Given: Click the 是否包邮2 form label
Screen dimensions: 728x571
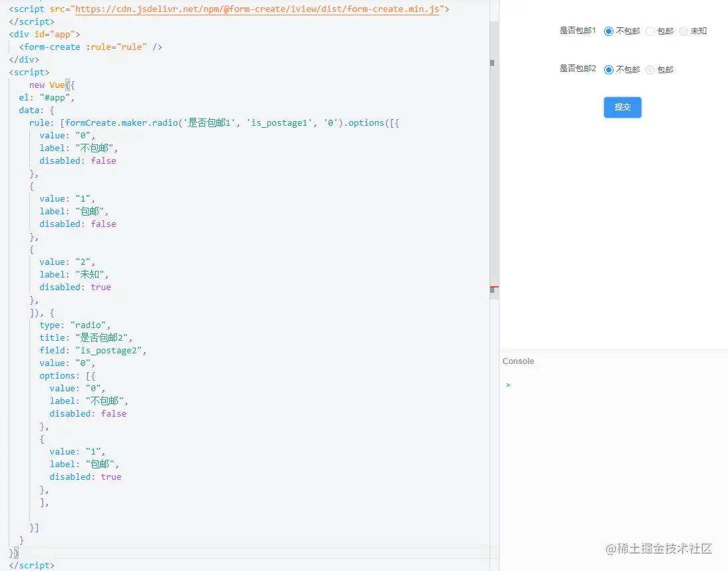Looking at the screenshot, I should (x=577, y=69).
